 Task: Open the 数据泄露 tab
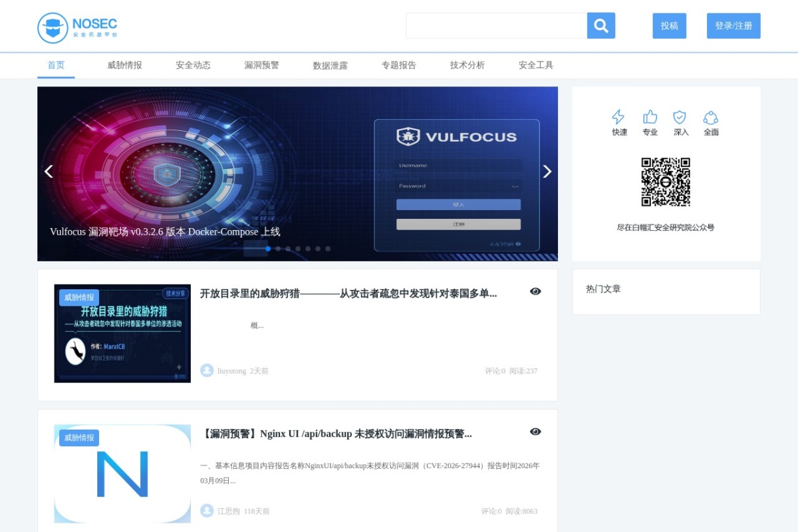(330, 66)
